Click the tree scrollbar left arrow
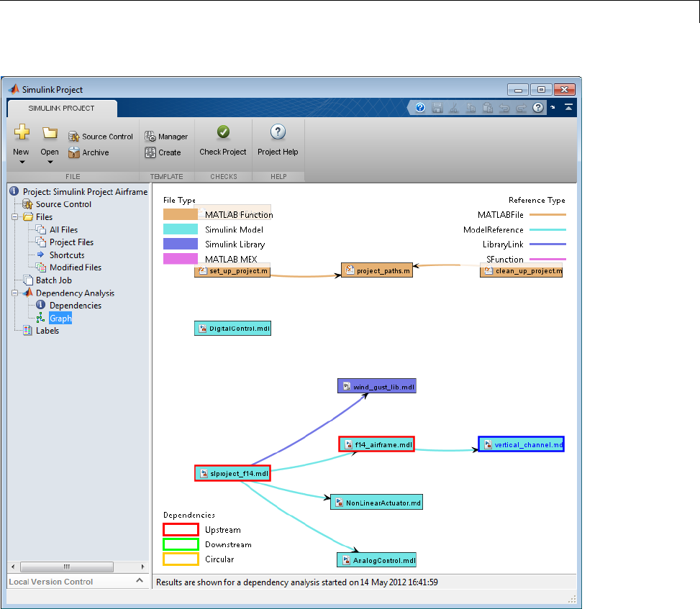This screenshot has height=609, width=700. click(x=13, y=567)
